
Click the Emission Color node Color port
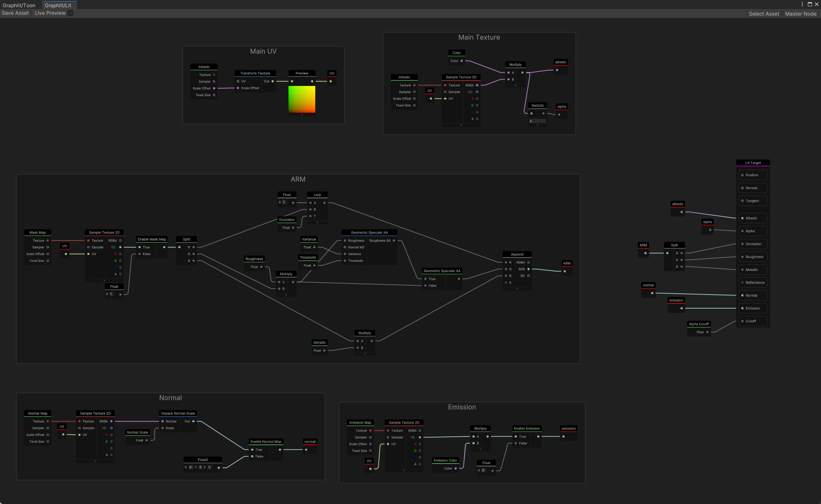pyautogui.click(x=455, y=468)
